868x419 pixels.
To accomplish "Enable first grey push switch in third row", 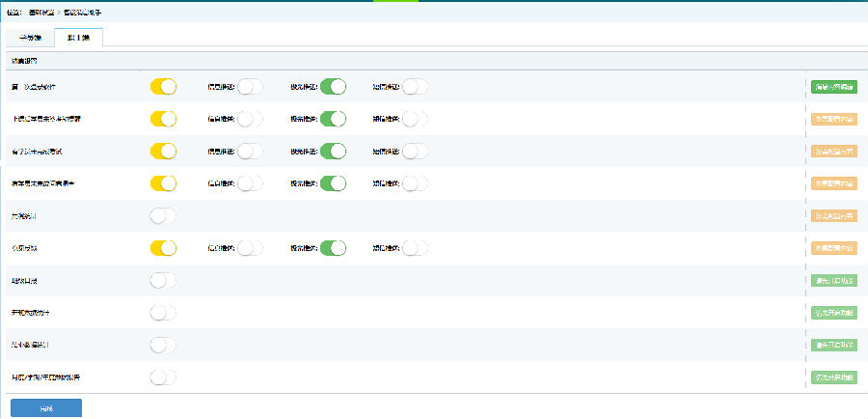I will [x=250, y=151].
